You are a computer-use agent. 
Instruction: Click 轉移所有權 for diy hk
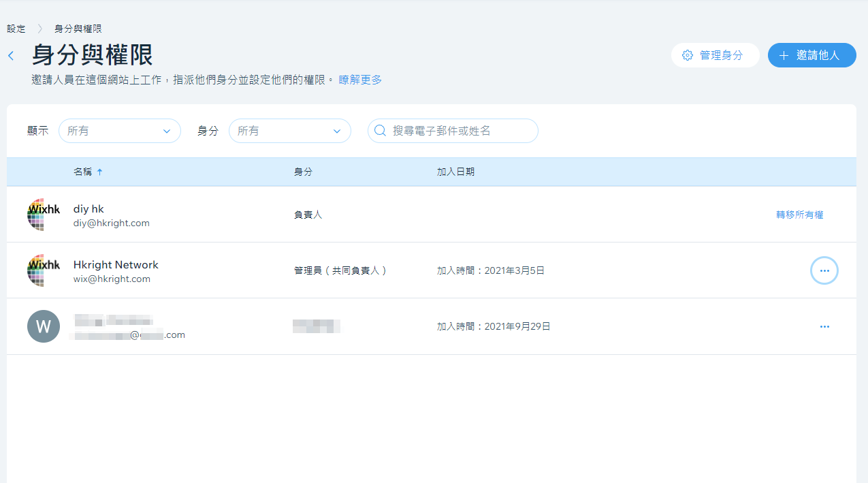[799, 215]
